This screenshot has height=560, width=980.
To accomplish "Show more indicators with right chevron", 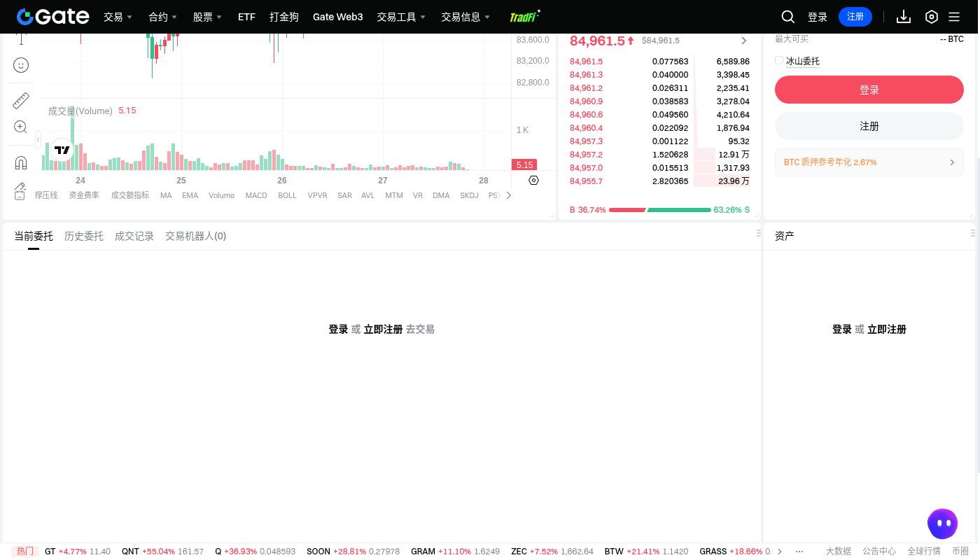I will click(508, 195).
